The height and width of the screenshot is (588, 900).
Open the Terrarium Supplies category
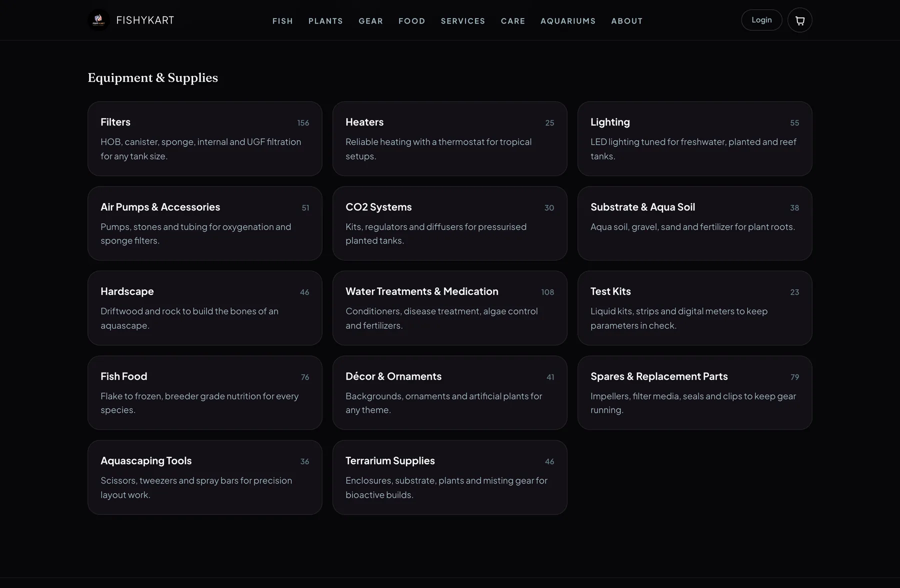pos(450,477)
